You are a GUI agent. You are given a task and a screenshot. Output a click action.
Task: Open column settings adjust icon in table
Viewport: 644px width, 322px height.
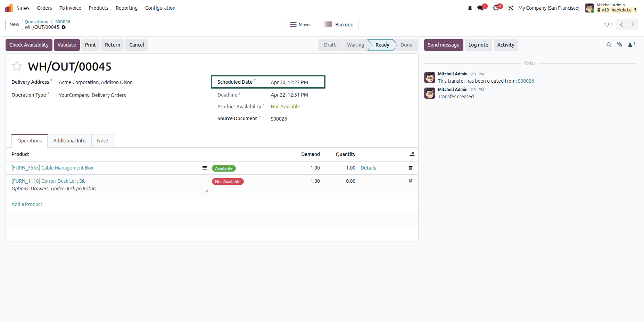tap(412, 154)
